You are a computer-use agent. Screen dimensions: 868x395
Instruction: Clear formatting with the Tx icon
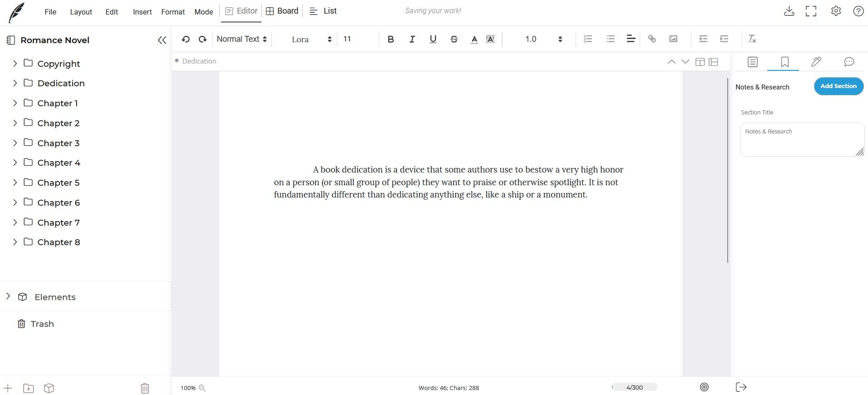click(752, 39)
